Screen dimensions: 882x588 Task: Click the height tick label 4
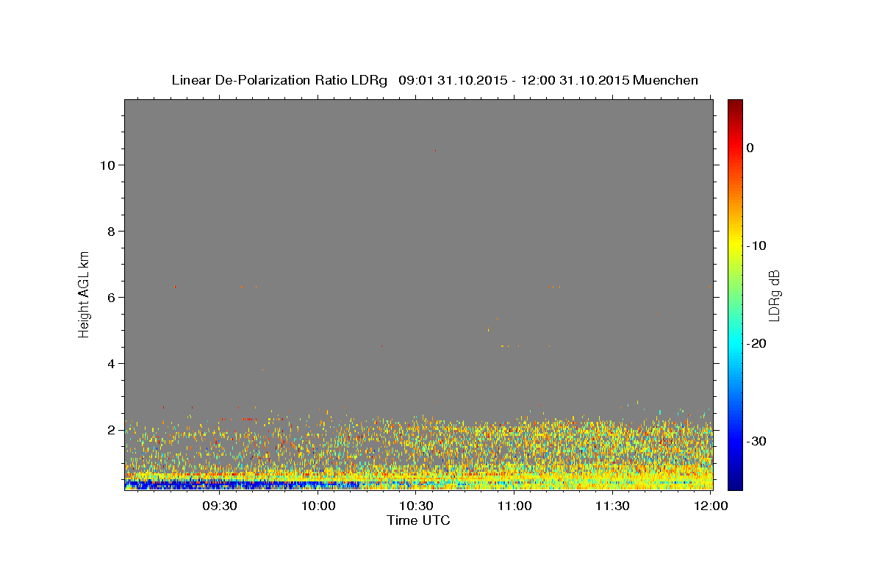(110, 364)
